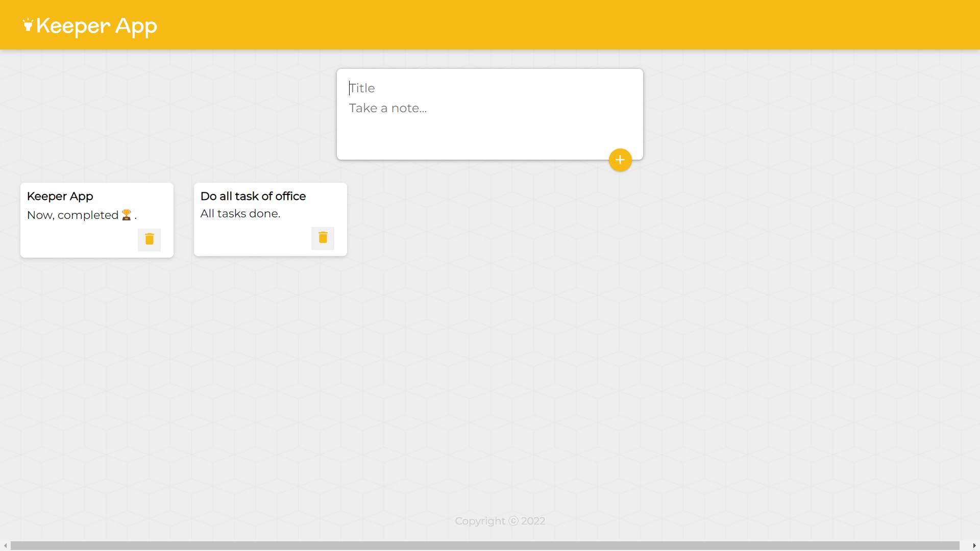Click the scrollbar right arrow

[x=974, y=545]
